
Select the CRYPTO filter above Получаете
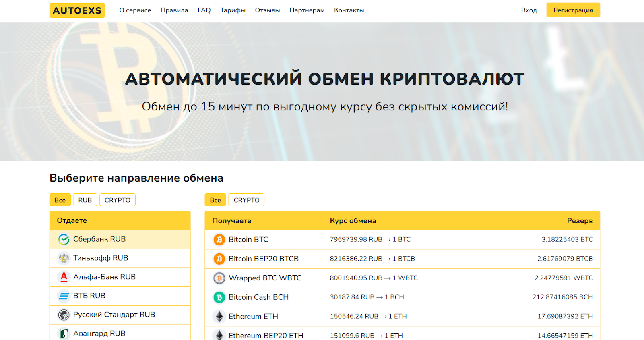[x=246, y=200]
